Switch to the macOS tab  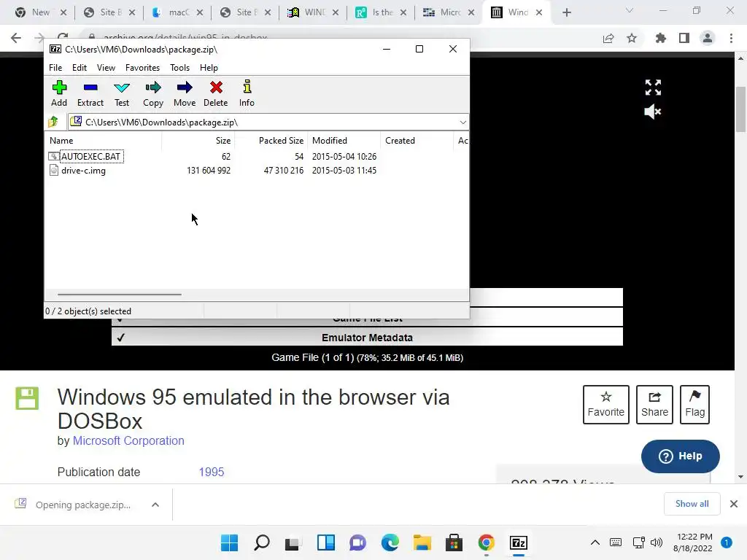(x=179, y=12)
